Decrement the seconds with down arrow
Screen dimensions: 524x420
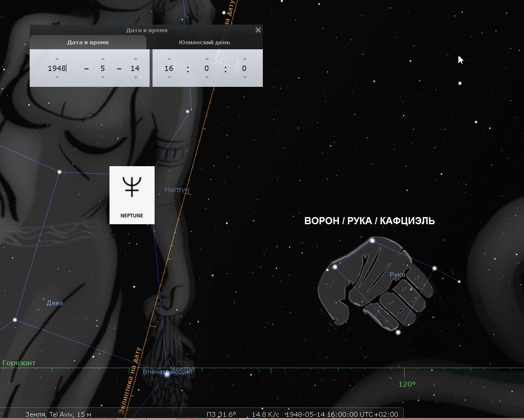(x=244, y=77)
